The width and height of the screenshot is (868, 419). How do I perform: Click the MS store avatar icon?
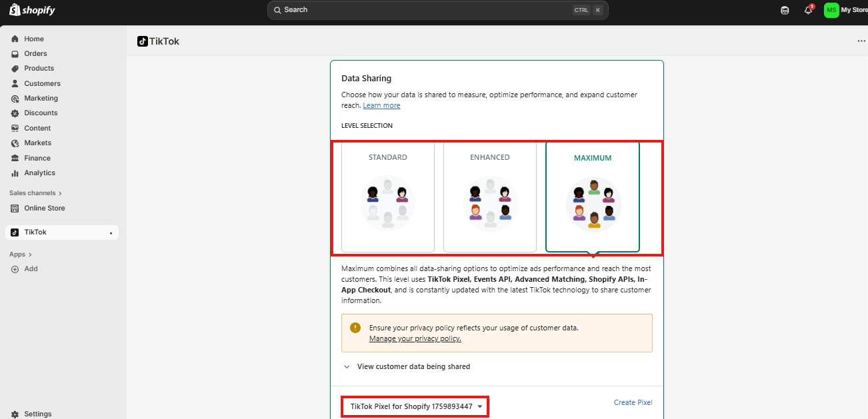tap(831, 10)
